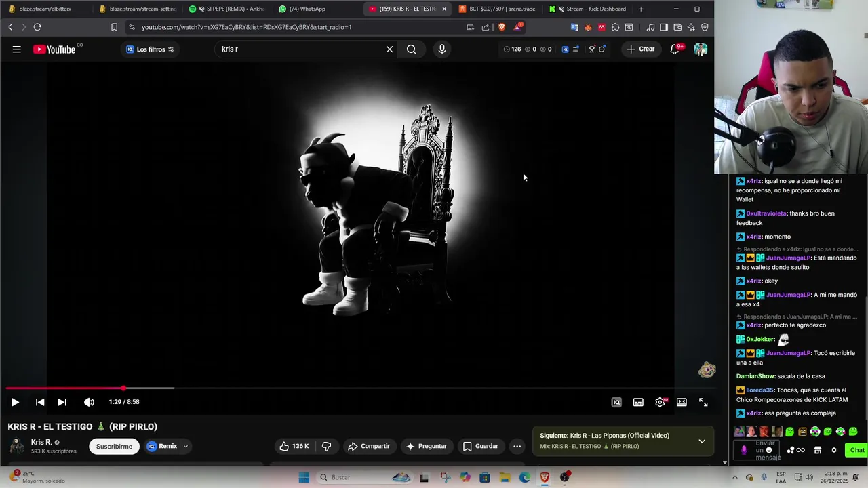The image size is (868, 488).
Task: Skip to the next video
Action: coord(62,402)
